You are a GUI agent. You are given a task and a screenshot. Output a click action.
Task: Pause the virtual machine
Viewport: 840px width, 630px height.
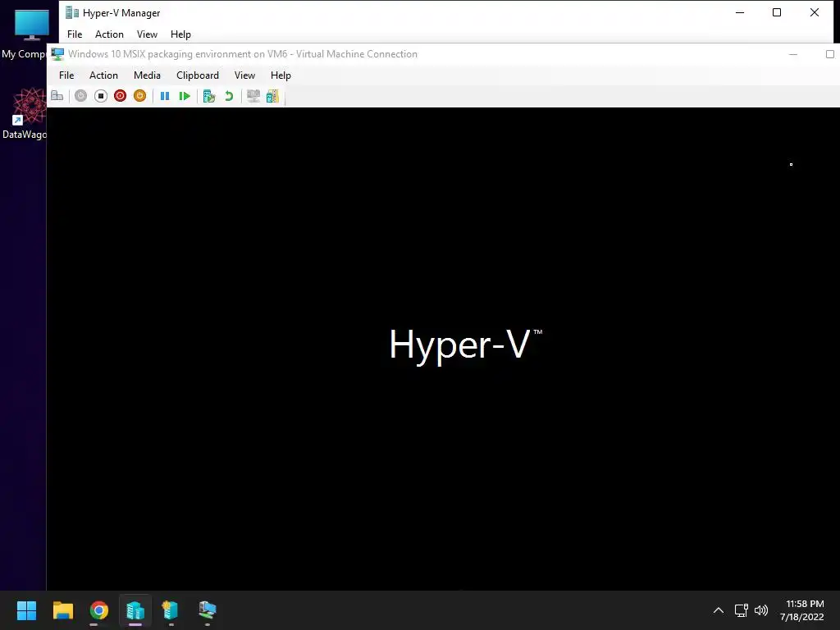click(165, 96)
